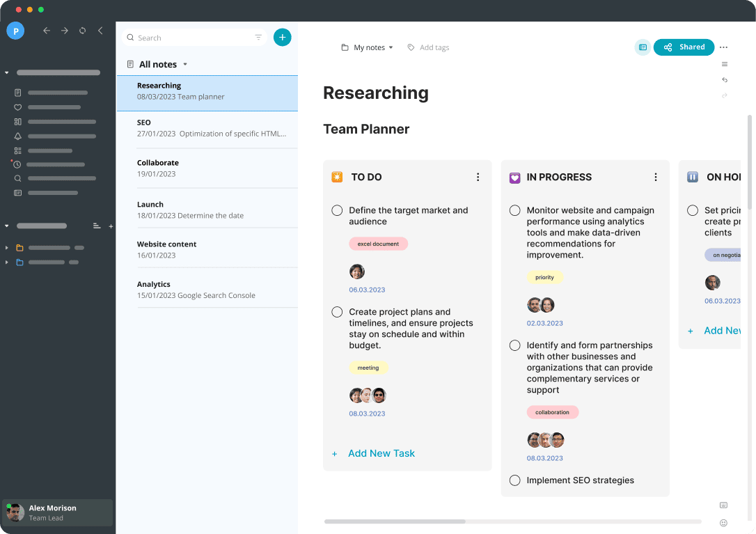Click the teal add new note button

pos(282,38)
